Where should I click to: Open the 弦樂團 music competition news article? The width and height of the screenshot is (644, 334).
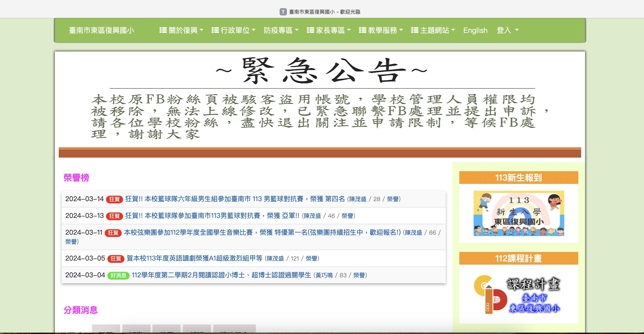point(262,232)
